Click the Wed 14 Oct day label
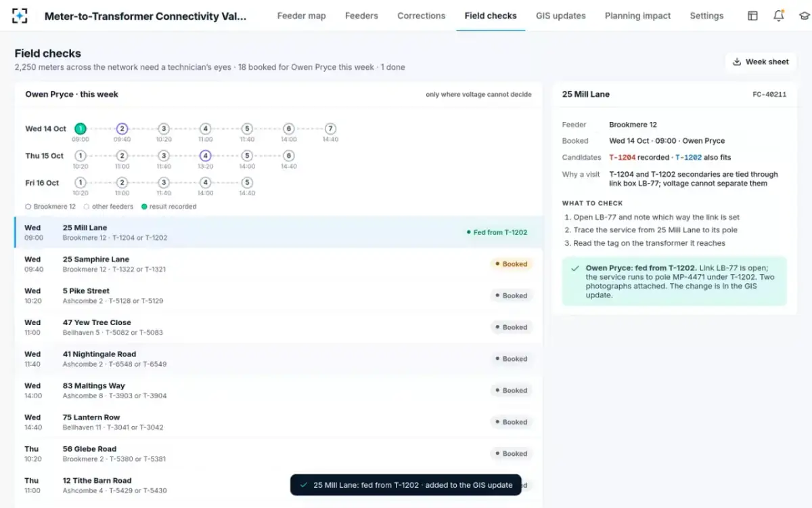 [x=45, y=129]
